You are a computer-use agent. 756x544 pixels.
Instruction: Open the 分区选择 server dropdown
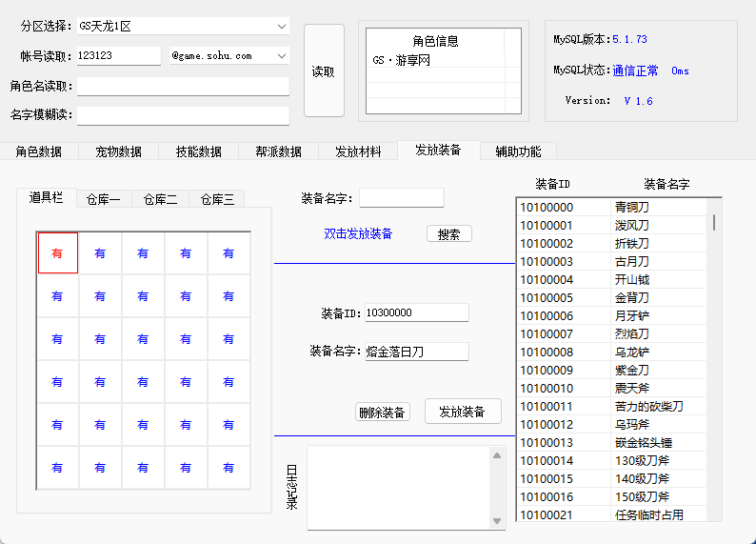281,26
